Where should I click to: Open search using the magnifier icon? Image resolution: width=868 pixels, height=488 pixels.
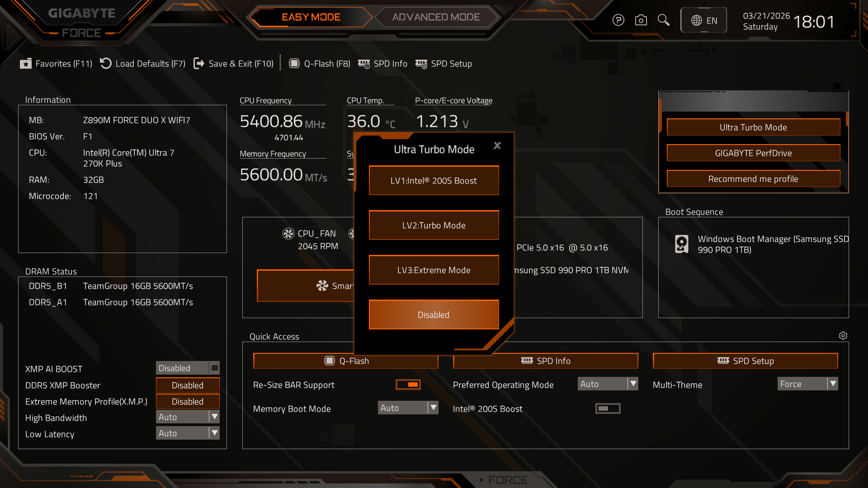(x=663, y=20)
